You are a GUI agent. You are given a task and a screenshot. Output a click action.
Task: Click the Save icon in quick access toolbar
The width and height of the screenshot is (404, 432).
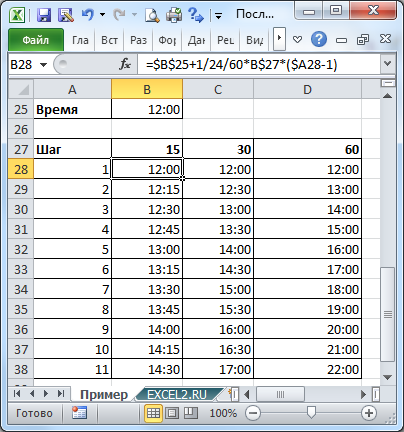pyautogui.click(x=44, y=15)
